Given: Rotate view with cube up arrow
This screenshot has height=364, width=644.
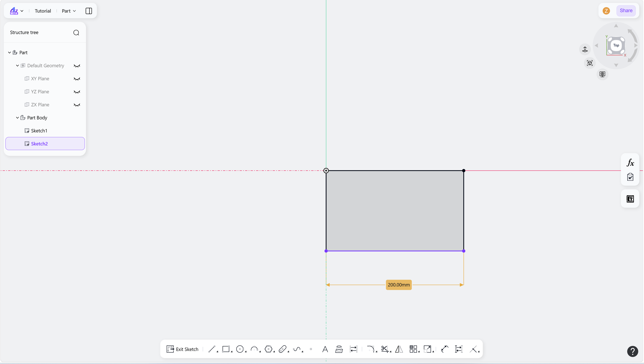Looking at the screenshot, I should click(x=616, y=26).
